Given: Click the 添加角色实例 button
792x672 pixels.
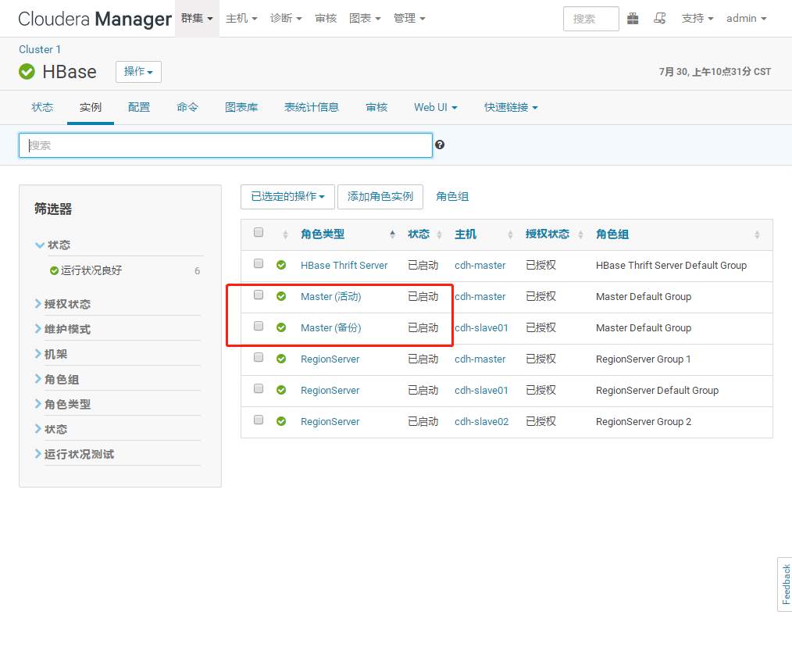Looking at the screenshot, I should (x=380, y=197).
